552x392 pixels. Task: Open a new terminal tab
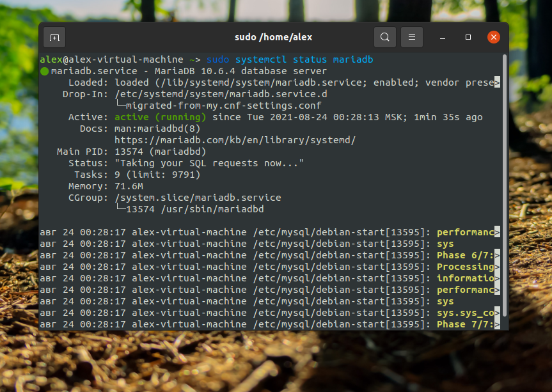point(54,37)
